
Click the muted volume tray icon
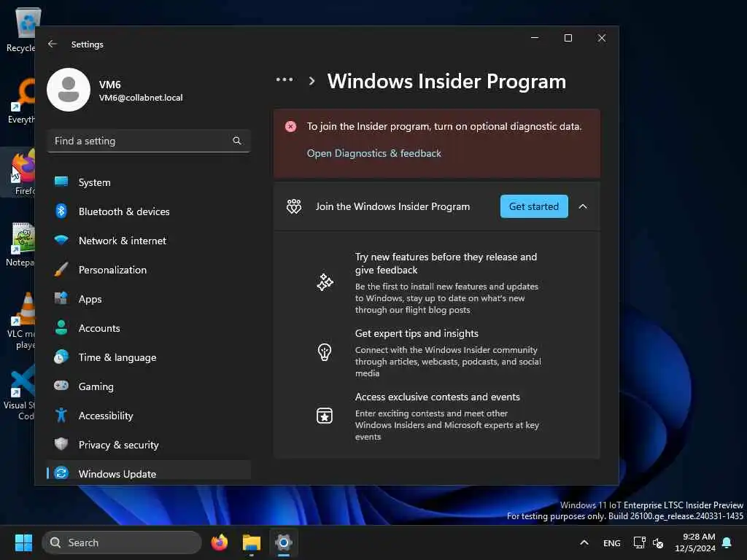coord(658,542)
